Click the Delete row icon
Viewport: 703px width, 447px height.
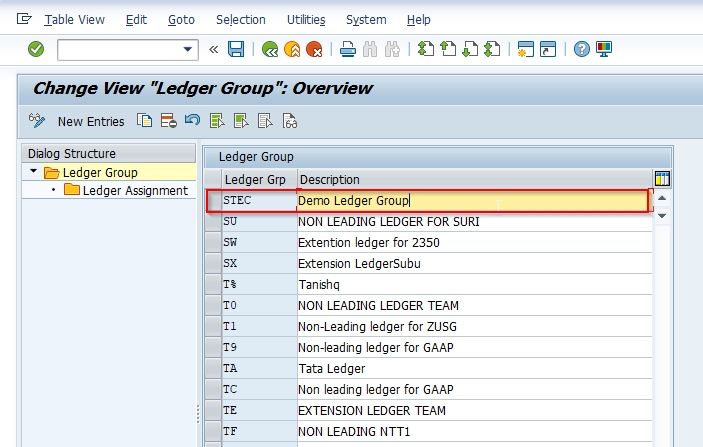(x=169, y=121)
